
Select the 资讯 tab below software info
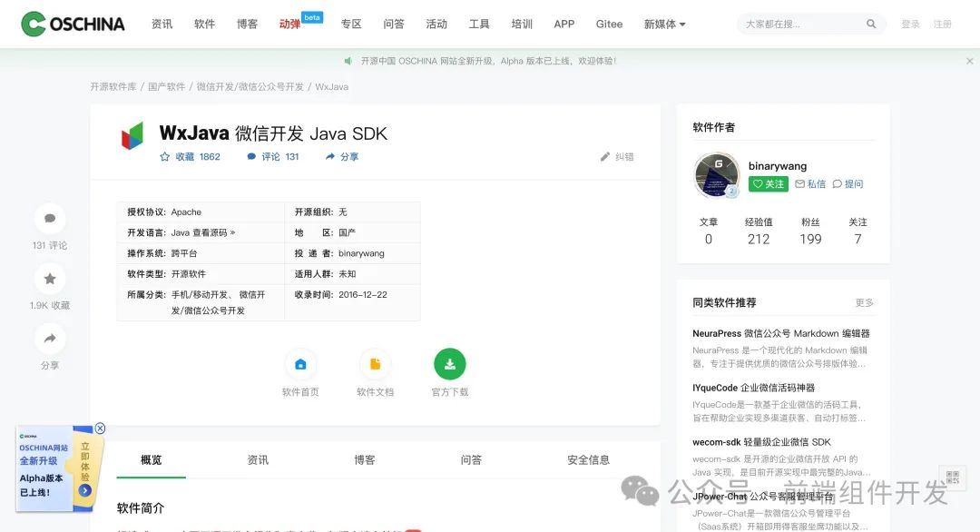(258, 459)
